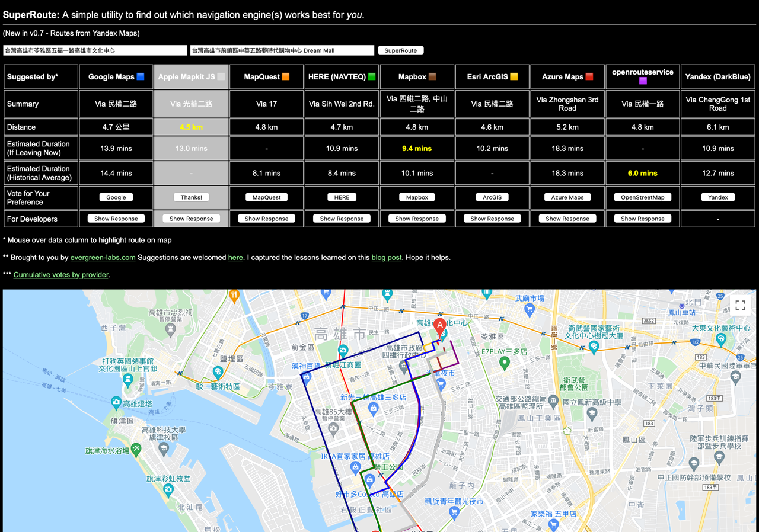The height and width of the screenshot is (532, 759).
Task: Click the 凱旋青年觀光夜市 shopping icon
Action: pyautogui.click(x=454, y=512)
